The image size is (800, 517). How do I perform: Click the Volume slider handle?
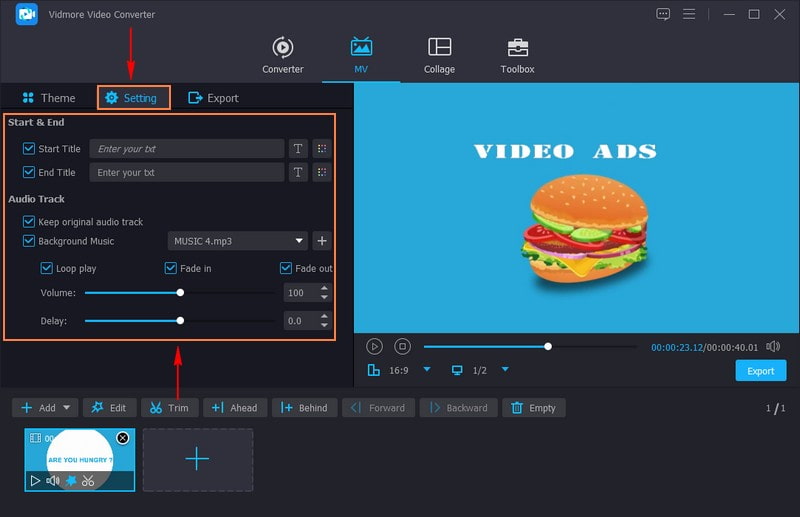(x=180, y=293)
